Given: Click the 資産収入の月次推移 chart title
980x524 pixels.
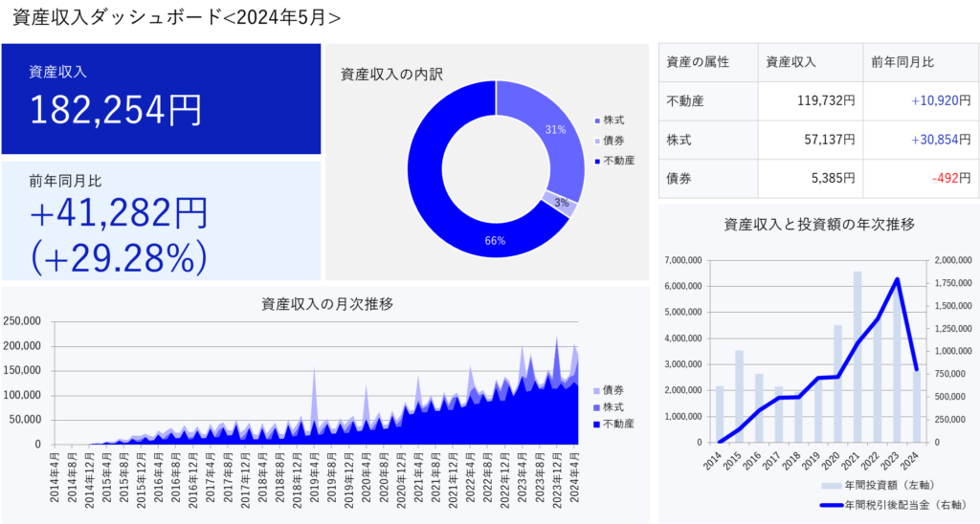Looking at the screenshot, I should 326,305.
